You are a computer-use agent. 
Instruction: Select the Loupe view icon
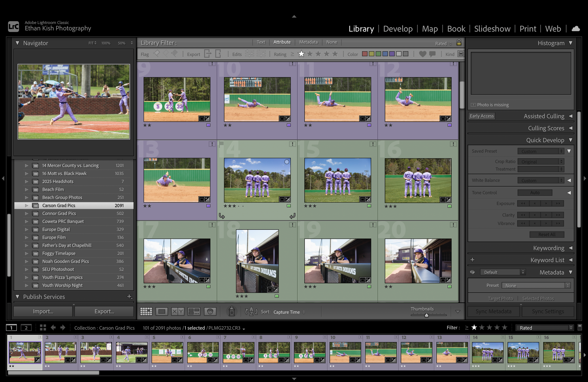162,311
